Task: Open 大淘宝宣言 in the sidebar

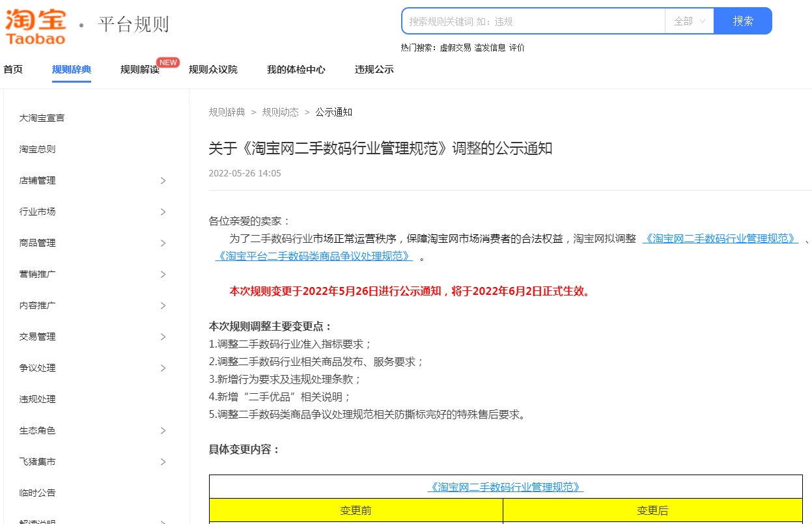Action: 42,118
